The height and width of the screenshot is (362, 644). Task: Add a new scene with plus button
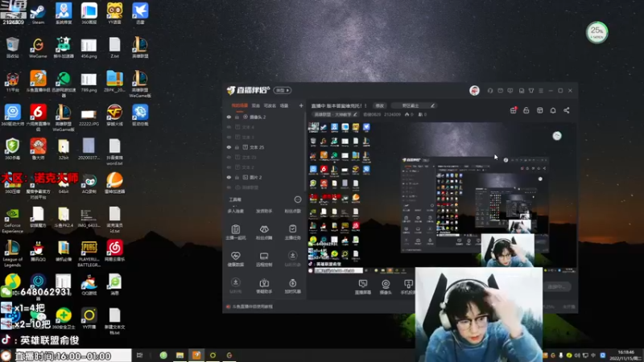[301, 105]
